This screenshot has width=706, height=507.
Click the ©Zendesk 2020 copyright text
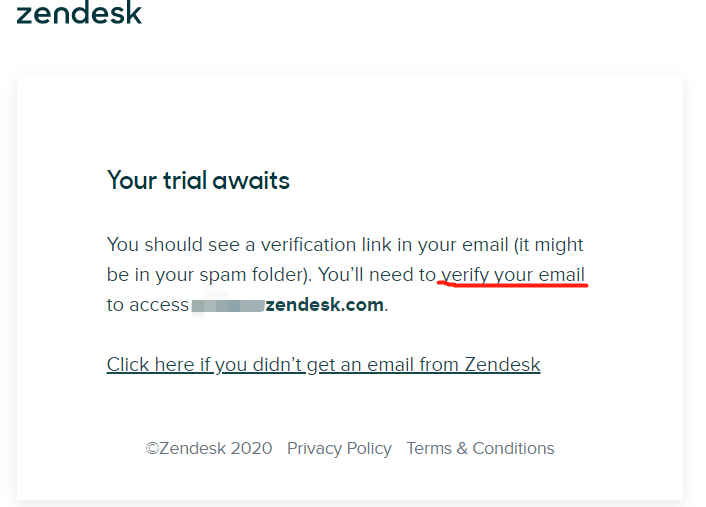(209, 448)
